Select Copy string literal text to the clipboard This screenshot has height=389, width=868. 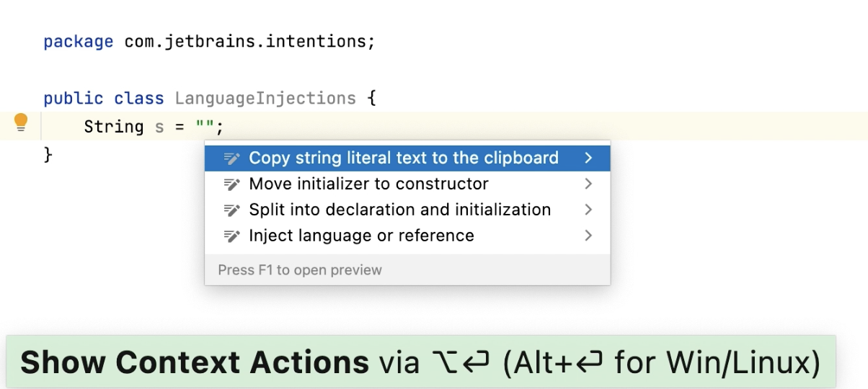pyautogui.click(x=407, y=158)
